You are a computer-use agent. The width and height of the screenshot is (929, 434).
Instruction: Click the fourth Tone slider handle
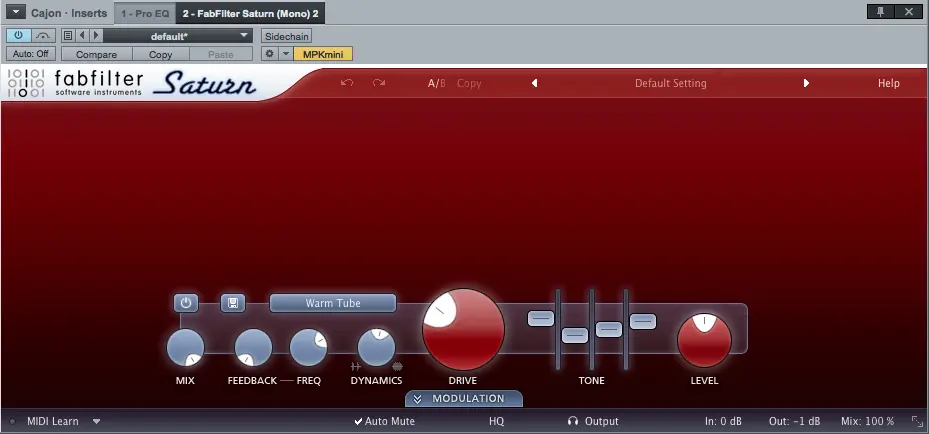[x=643, y=322]
